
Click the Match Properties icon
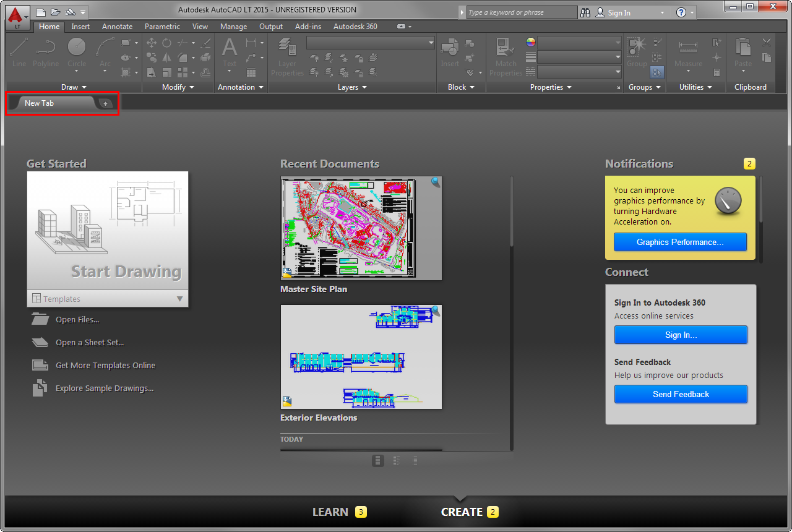coord(506,48)
